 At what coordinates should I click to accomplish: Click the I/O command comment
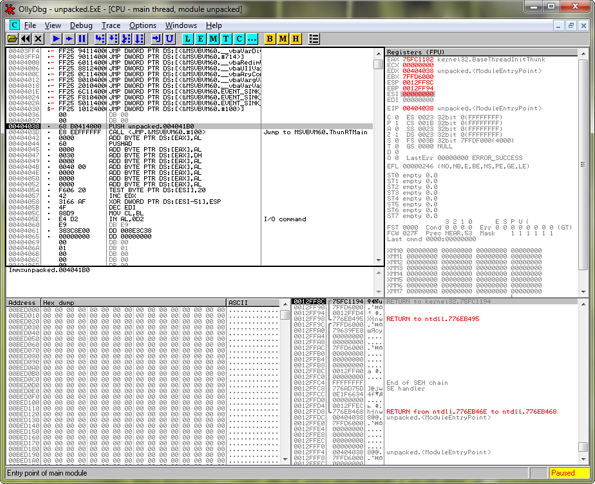click(285, 219)
